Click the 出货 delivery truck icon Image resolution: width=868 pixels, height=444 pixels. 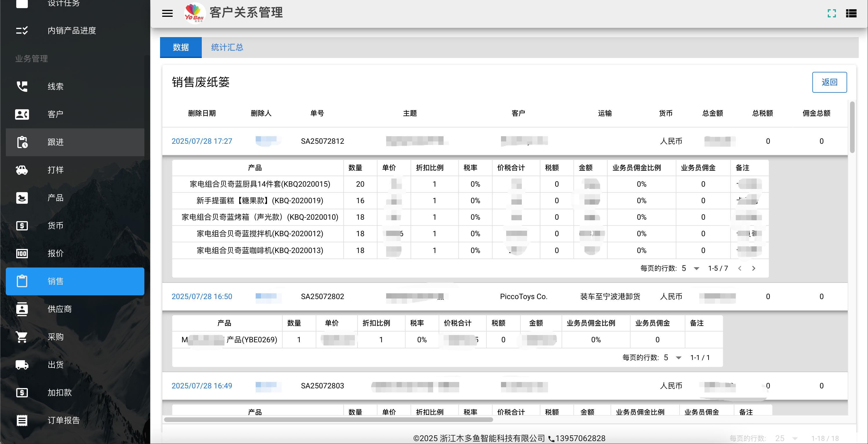point(22,365)
